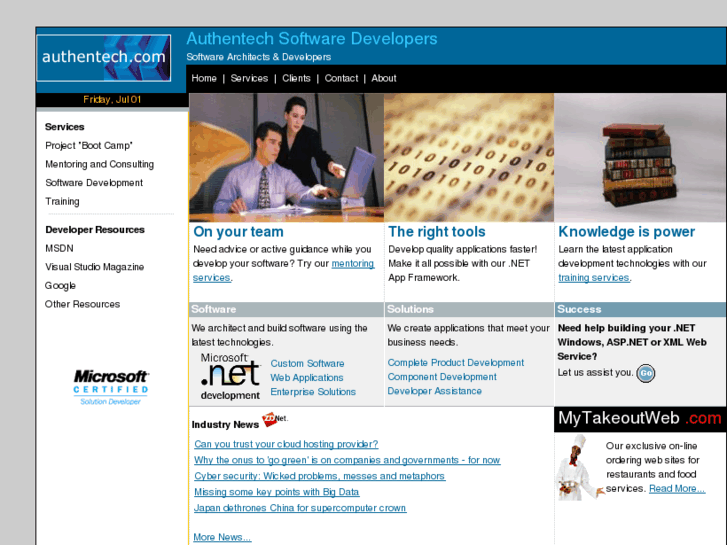Open the Web Applications link
Viewport: 727px width, 545px height.
pos(307,378)
